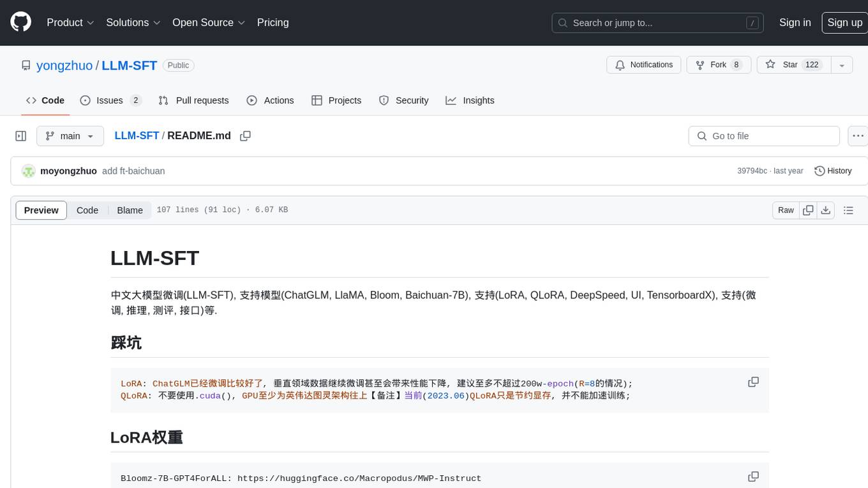Open the main branch selector
This screenshot has width=868, height=488.
click(x=70, y=136)
